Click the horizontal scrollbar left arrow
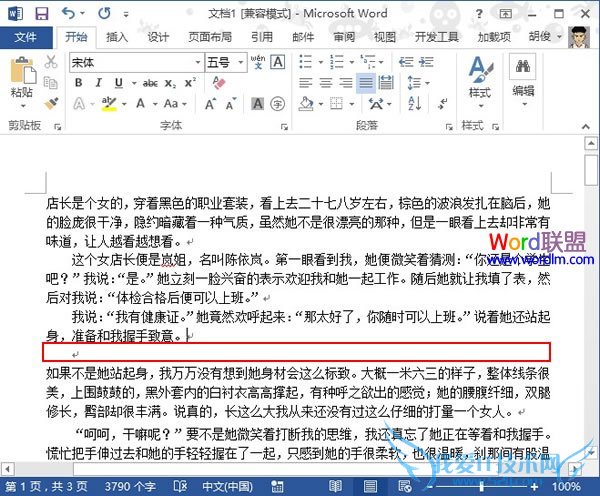 pyautogui.click(x=7, y=468)
